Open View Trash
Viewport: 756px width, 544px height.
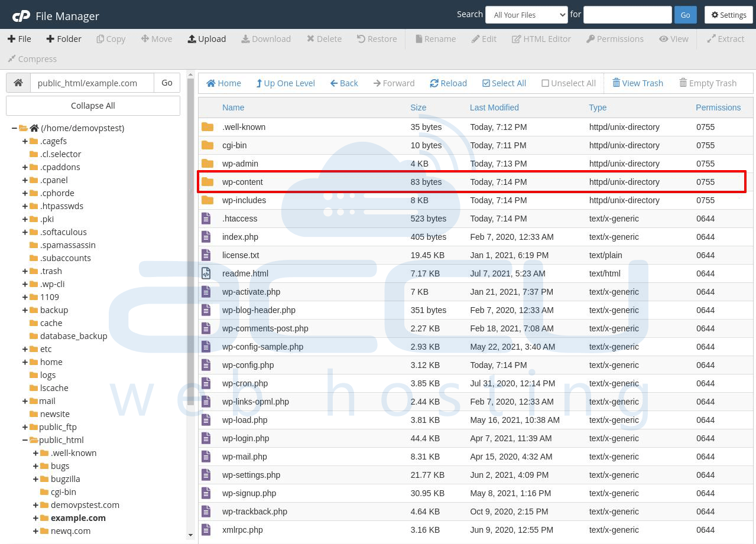pos(638,83)
